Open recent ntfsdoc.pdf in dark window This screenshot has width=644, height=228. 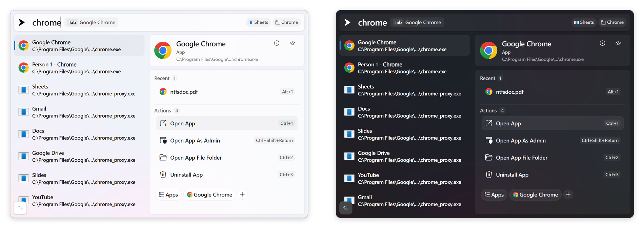pos(552,91)
